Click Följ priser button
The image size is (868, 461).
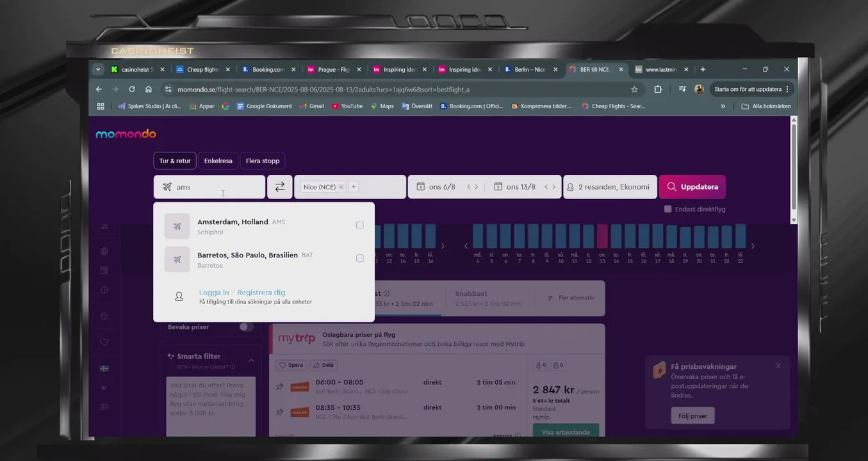pos(693,416)
